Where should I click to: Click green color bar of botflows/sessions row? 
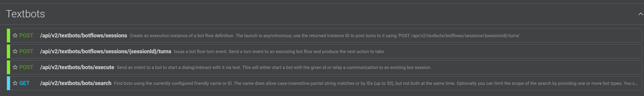point(9,36)
